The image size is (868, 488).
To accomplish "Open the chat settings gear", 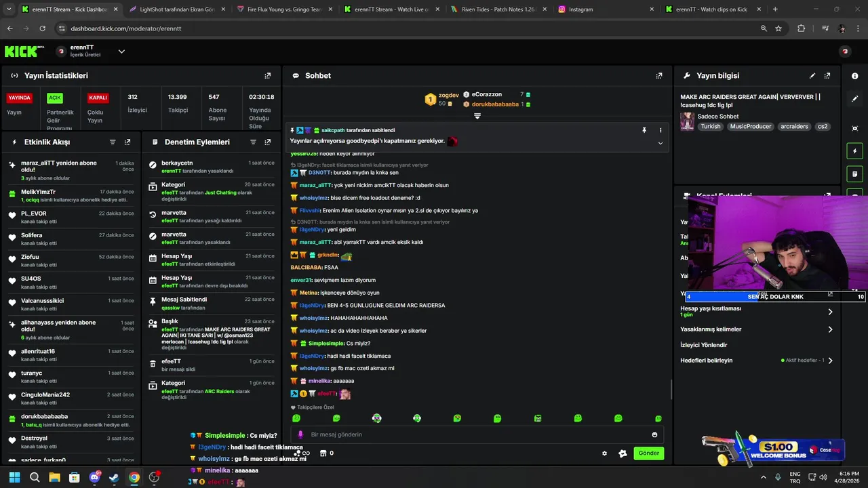I will [x=604, y=453].
